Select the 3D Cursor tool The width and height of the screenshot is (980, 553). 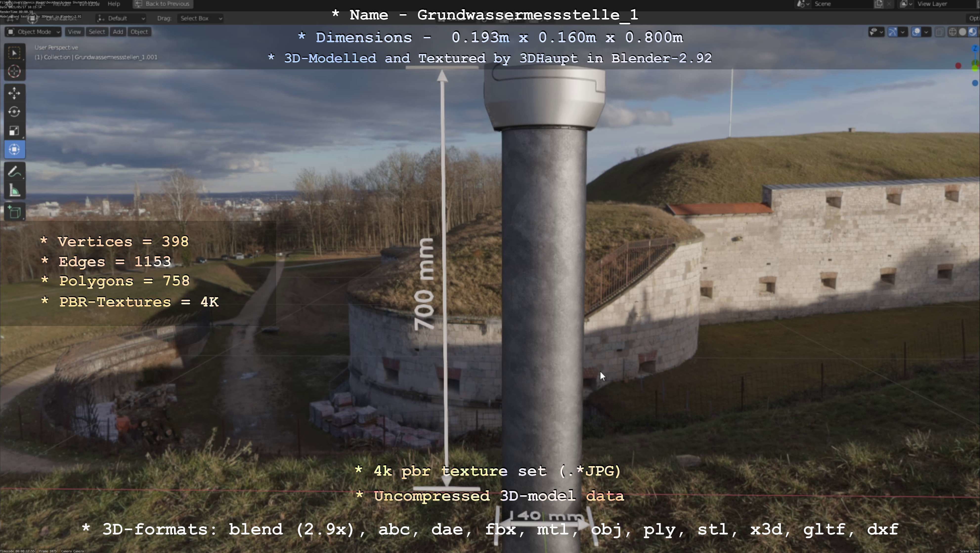pyautogui.click(x=14, y=71)
